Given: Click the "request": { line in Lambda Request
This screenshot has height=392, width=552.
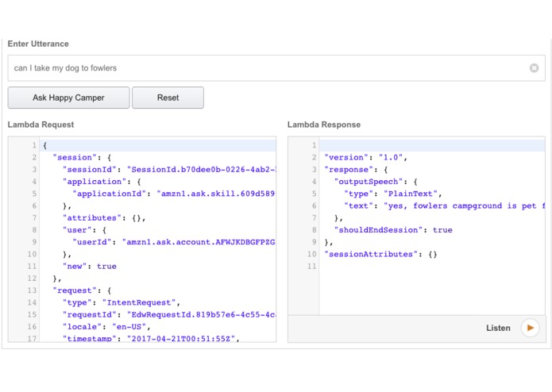Looking at the screenshot, I should [82, 290].
